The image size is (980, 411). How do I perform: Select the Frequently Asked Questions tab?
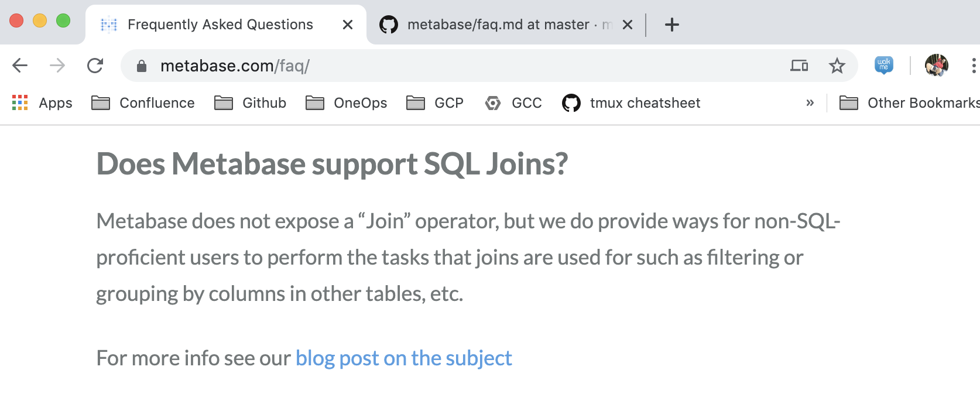coord(220,25)
